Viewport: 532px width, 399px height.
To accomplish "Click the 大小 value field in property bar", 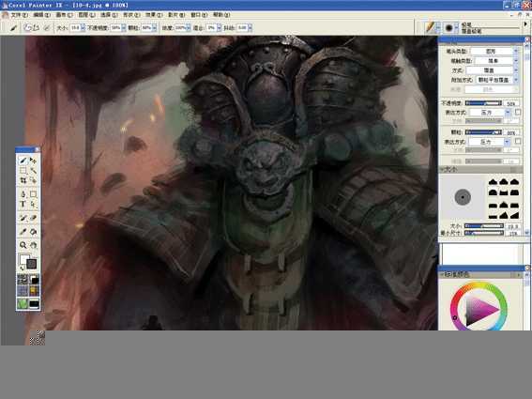I will click(x=75, y=28).
